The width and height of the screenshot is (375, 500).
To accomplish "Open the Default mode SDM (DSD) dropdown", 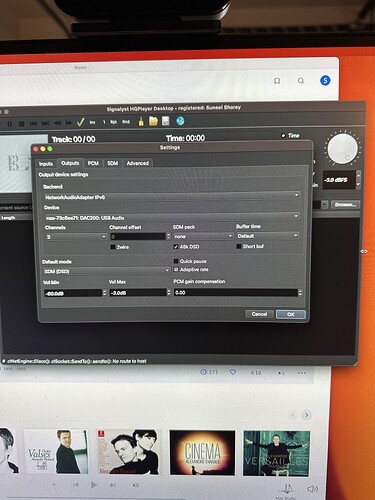I will pyautogui.click(x=107, y=271).
